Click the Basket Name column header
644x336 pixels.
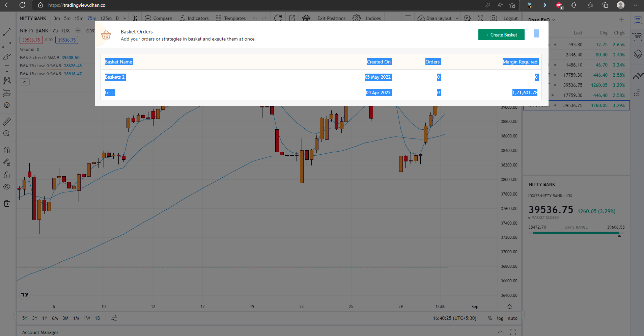(119, 62)
